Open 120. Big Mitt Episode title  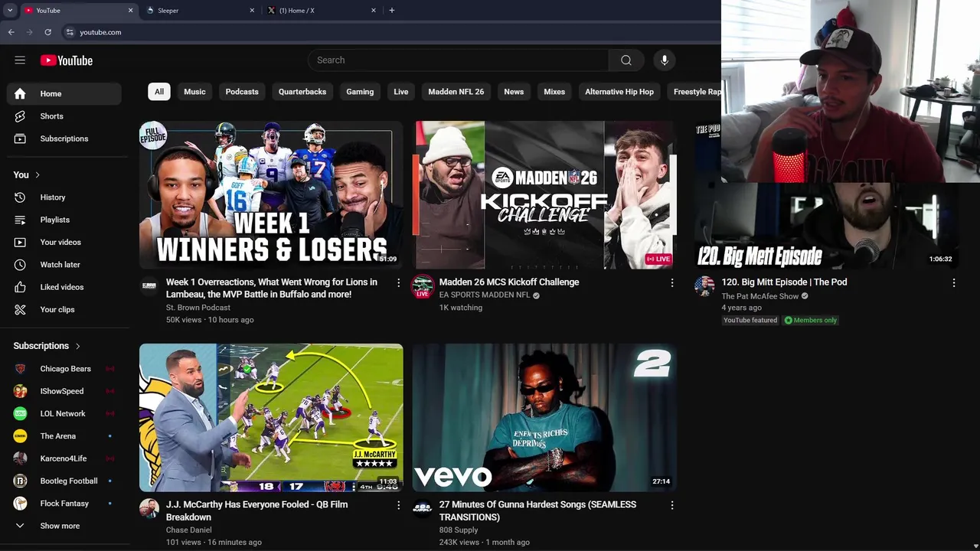(x=784, y=282)
